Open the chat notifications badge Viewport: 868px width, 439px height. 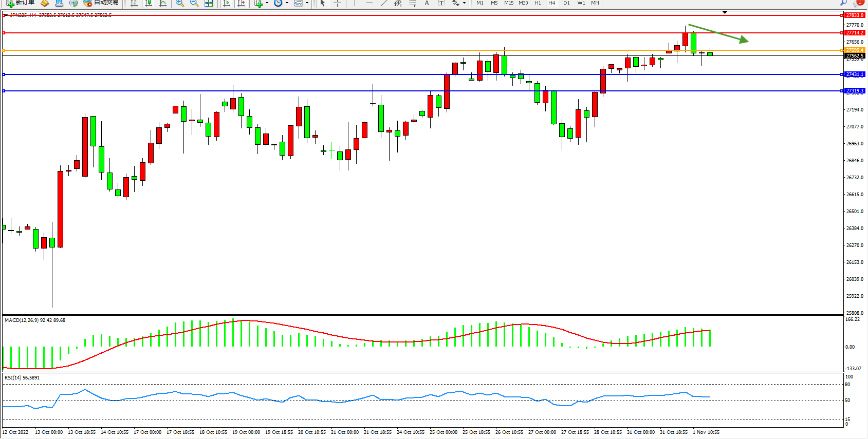[858, 3]
